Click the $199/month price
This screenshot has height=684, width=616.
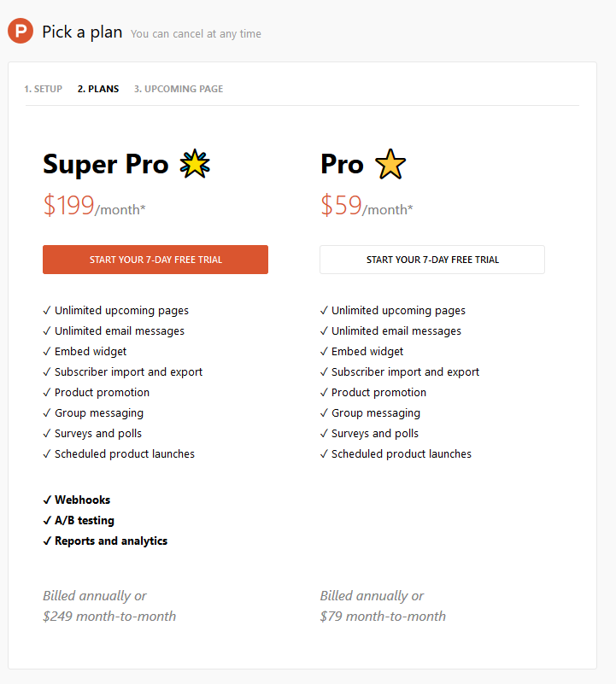coord(94,206)
